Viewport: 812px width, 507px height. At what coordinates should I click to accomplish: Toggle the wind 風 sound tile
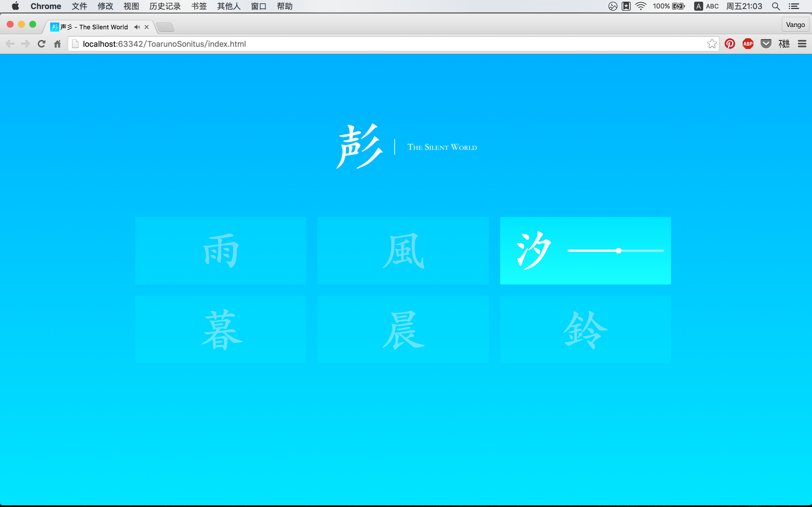click(403, 250)
